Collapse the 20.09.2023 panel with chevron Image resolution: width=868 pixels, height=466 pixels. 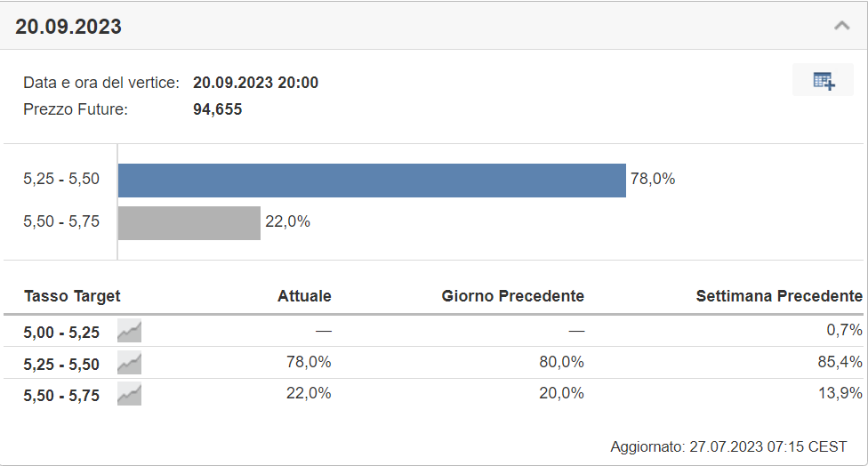(x=842, y=26)
